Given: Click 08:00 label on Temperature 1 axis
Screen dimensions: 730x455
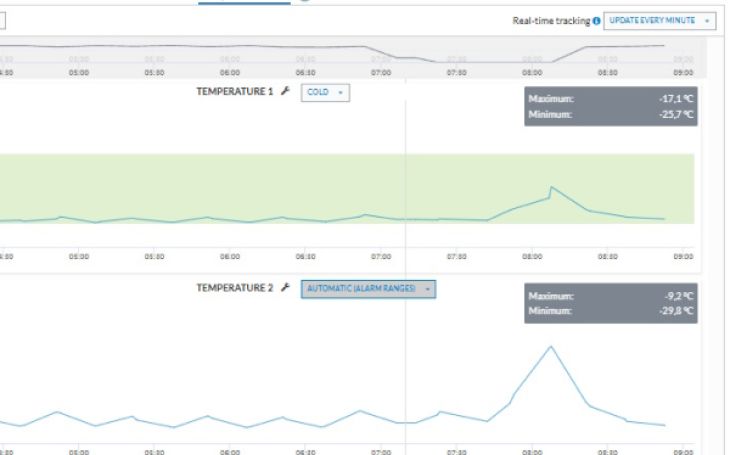Looking at the screenshot, I should tap(532, 257).
